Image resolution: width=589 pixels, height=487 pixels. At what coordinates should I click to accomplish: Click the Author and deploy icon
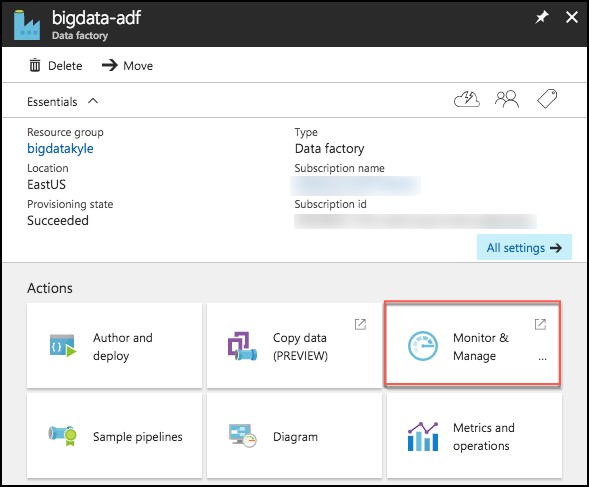tap(63, 346)
